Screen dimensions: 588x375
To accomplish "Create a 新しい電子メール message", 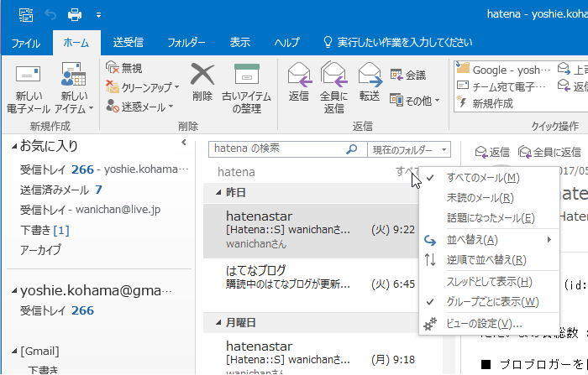I will (x=29, y=88).
